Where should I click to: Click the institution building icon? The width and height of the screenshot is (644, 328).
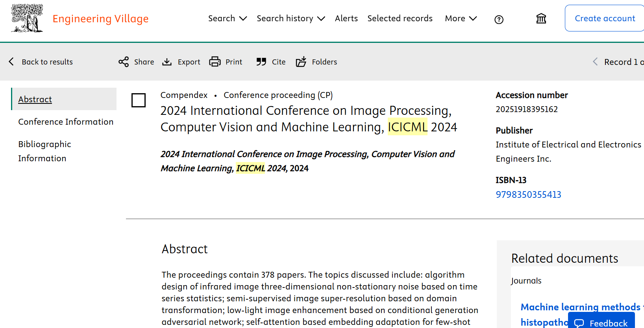click(x=541, y=18)
